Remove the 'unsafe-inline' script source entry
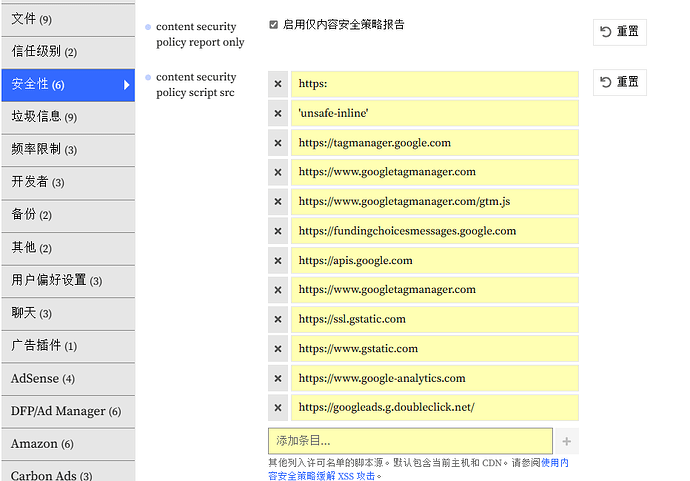Image resolution: width=690 pixels, height=481 pixels. tap(278, 114)
